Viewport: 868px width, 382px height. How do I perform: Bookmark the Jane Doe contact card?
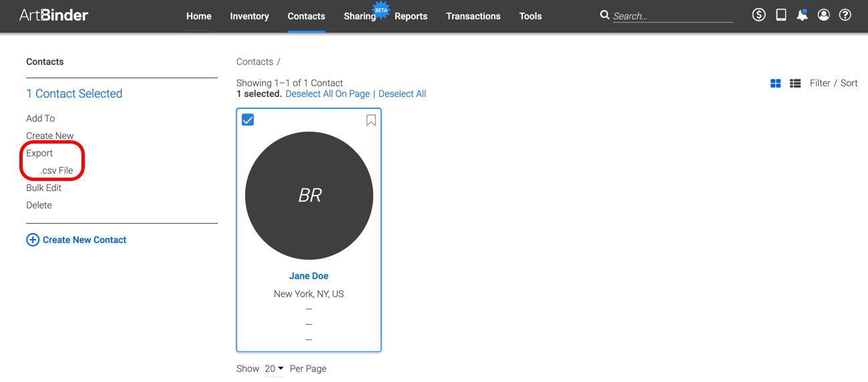[x=371, y=120]
